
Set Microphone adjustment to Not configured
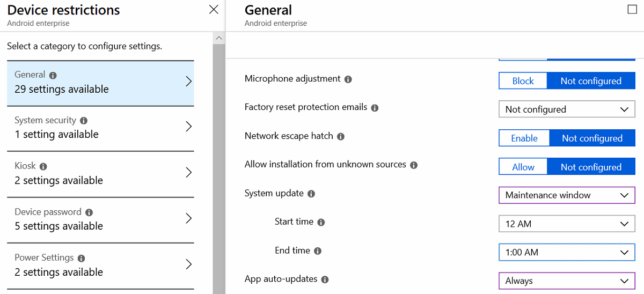[591, 81]
